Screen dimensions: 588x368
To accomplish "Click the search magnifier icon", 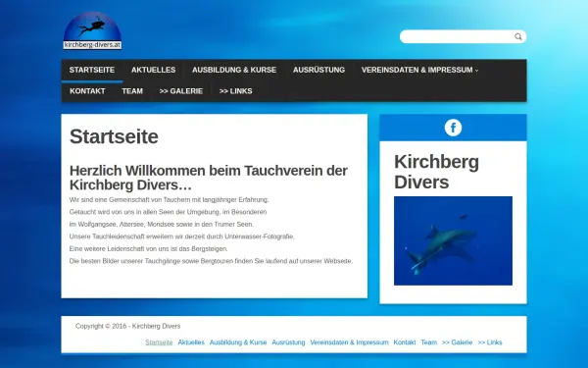I will pyautogui.click(x=518, y=37).
